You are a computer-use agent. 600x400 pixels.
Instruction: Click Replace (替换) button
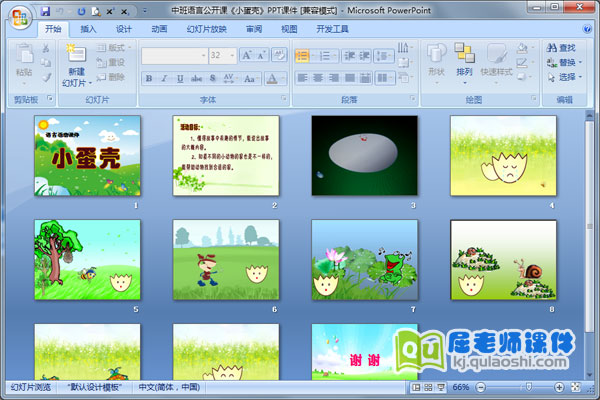(x=561, y=62)
